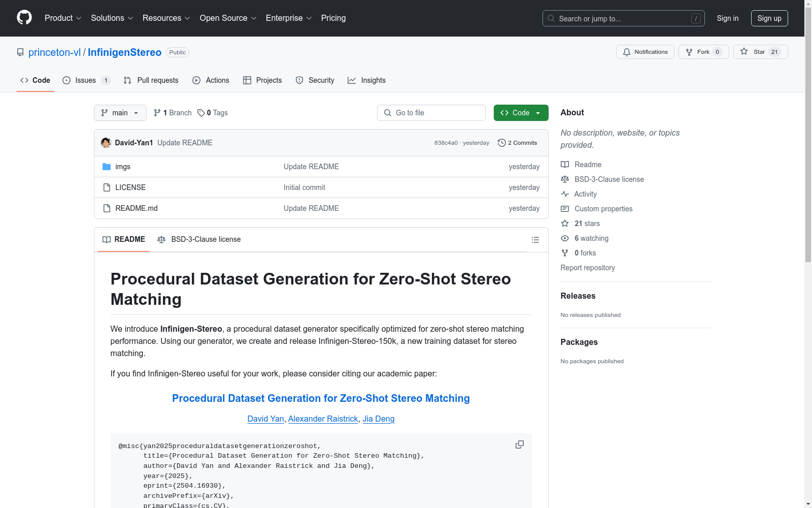View the 0 Tags list
The height and width of the screenshot is (508, 812).
click(213, 113)
